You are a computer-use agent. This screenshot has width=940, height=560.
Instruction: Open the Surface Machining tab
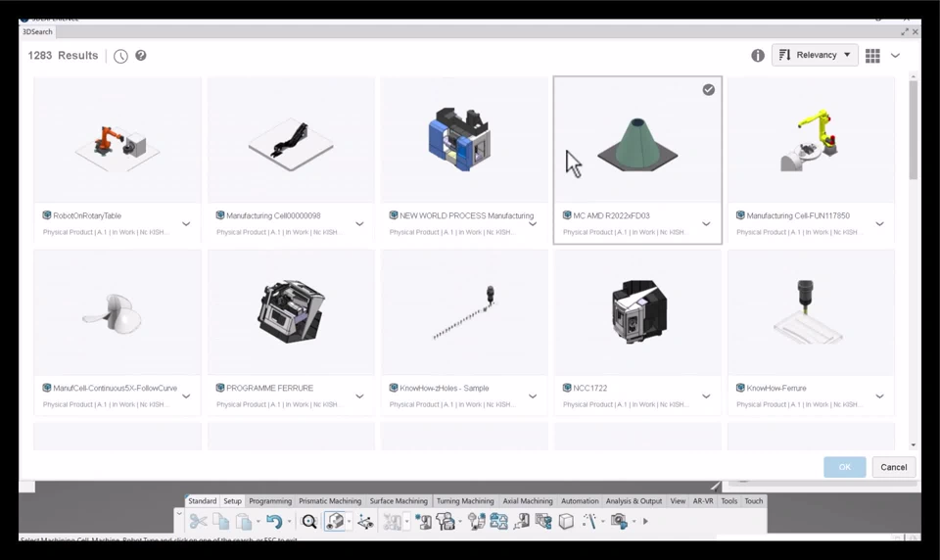pyautogui.click(x=399, y=501)
